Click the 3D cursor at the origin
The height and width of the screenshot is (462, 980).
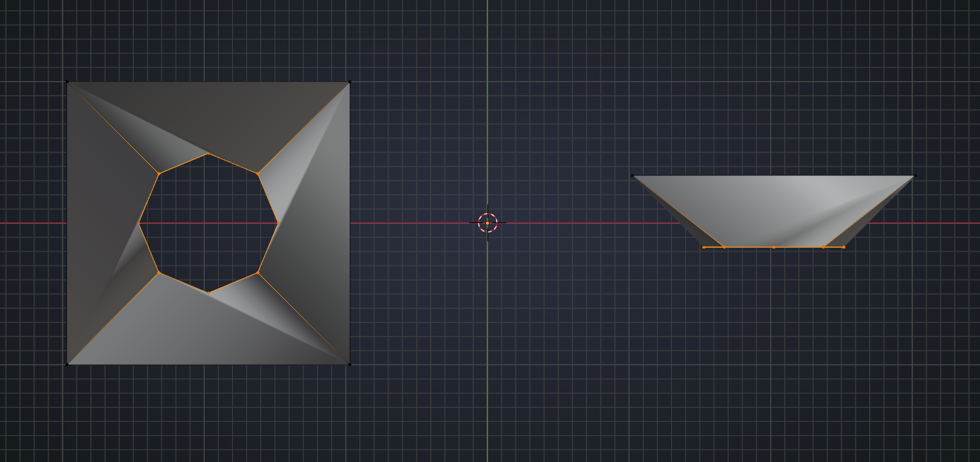487,222
